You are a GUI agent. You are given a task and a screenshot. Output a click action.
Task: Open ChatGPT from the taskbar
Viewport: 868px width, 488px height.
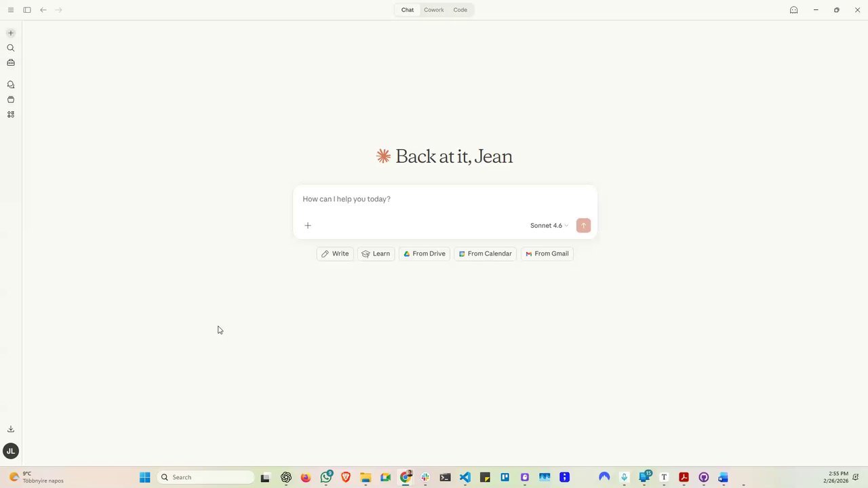pos(286,477)
